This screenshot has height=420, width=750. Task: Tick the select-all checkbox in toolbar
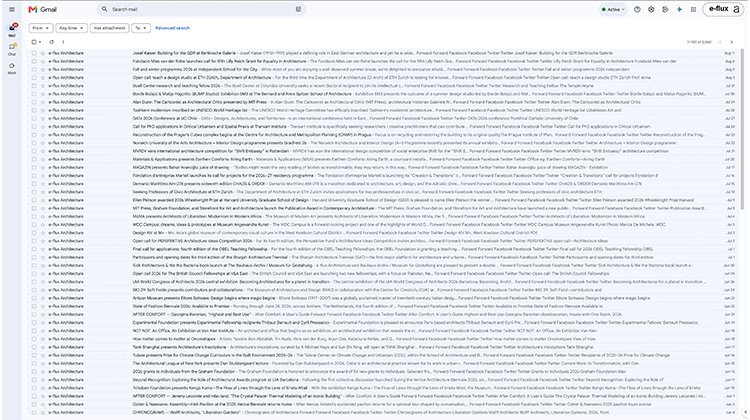pyautogui.click(x=33, y=42)
